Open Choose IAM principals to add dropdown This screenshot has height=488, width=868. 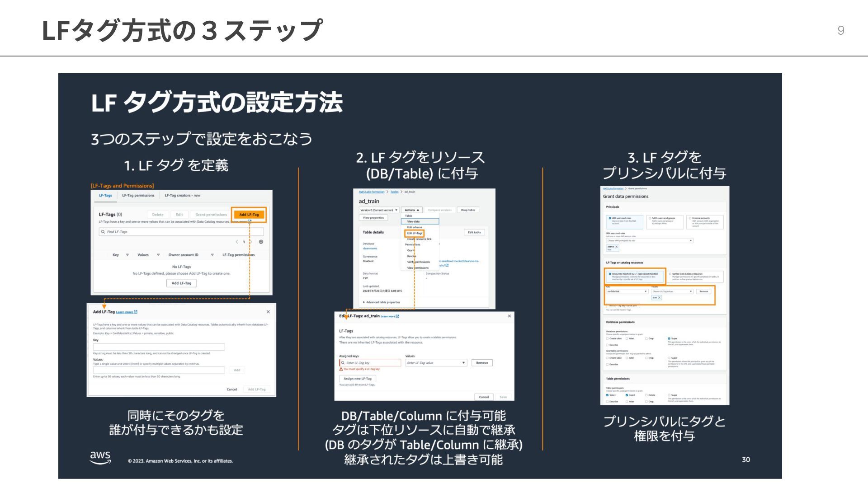tap(650, 240)
